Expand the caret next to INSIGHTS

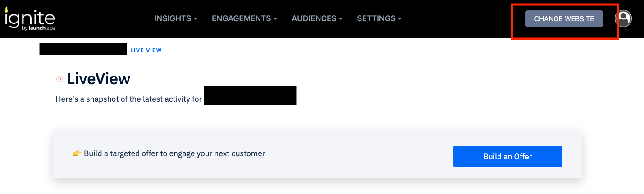196,19
